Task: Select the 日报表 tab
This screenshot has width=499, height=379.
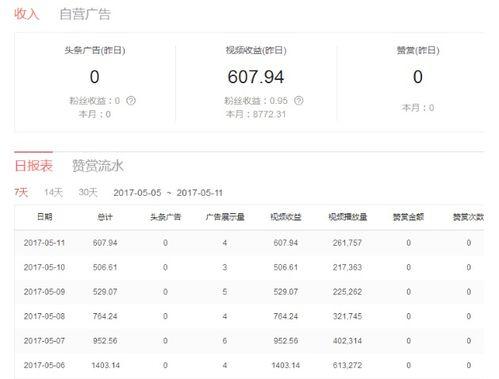Action: tap(34, 166)
